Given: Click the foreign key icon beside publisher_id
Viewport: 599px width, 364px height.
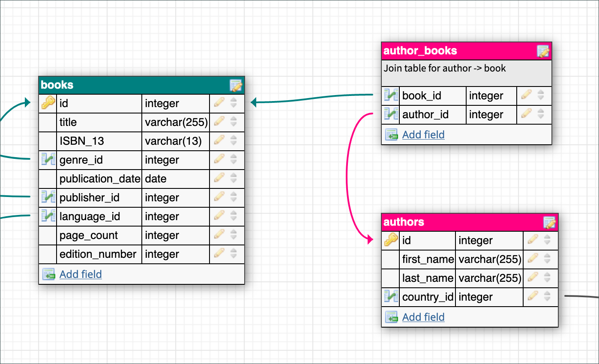Looking at the screenshot, I should pyautogui.click(x=48, y=197).
